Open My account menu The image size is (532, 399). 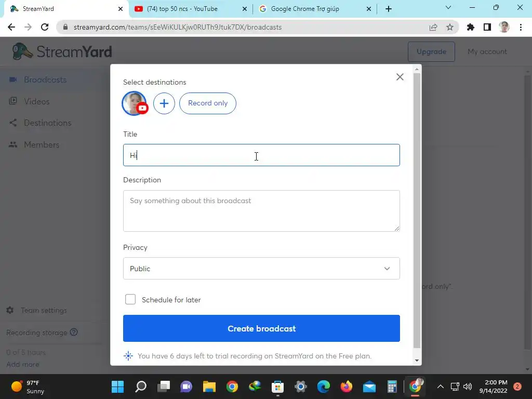(487, 51)
